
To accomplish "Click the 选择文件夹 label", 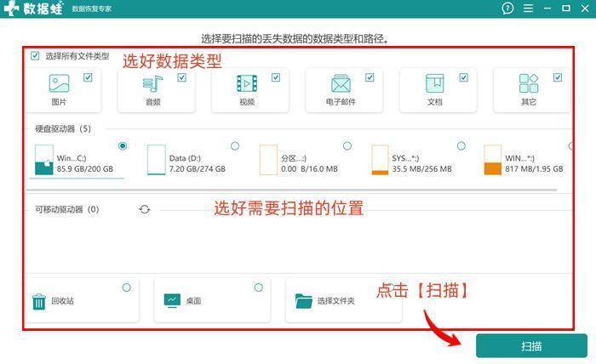I will [x=336, y=301].
